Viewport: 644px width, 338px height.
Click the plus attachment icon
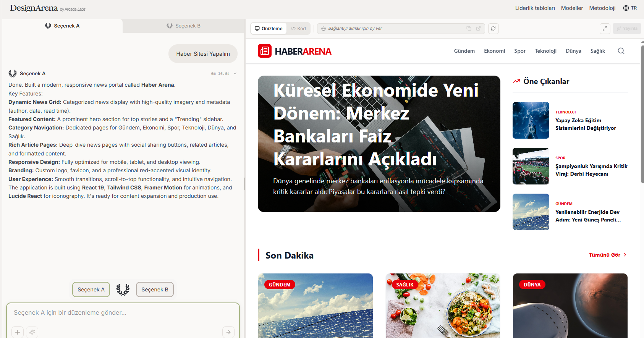coord(18,332)
